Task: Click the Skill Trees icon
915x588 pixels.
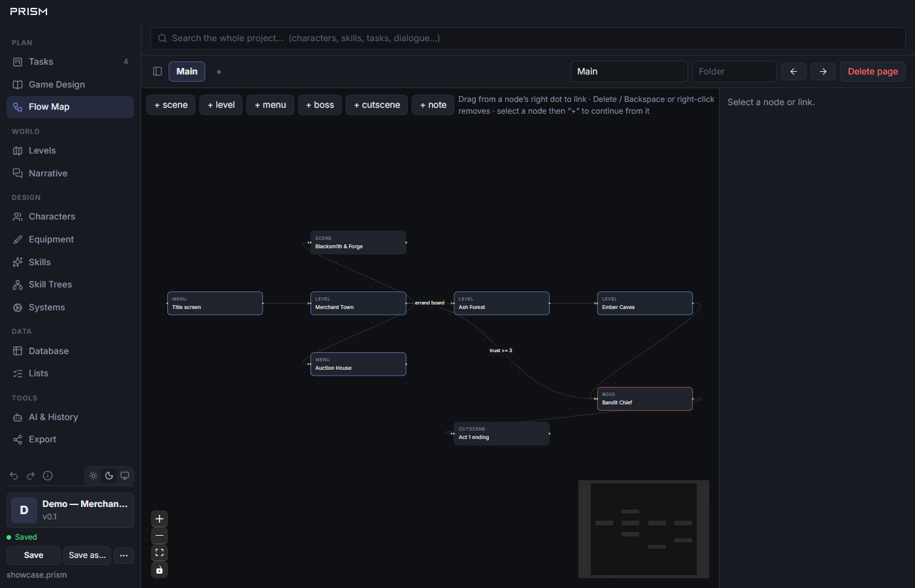Action: coord(18,284)
